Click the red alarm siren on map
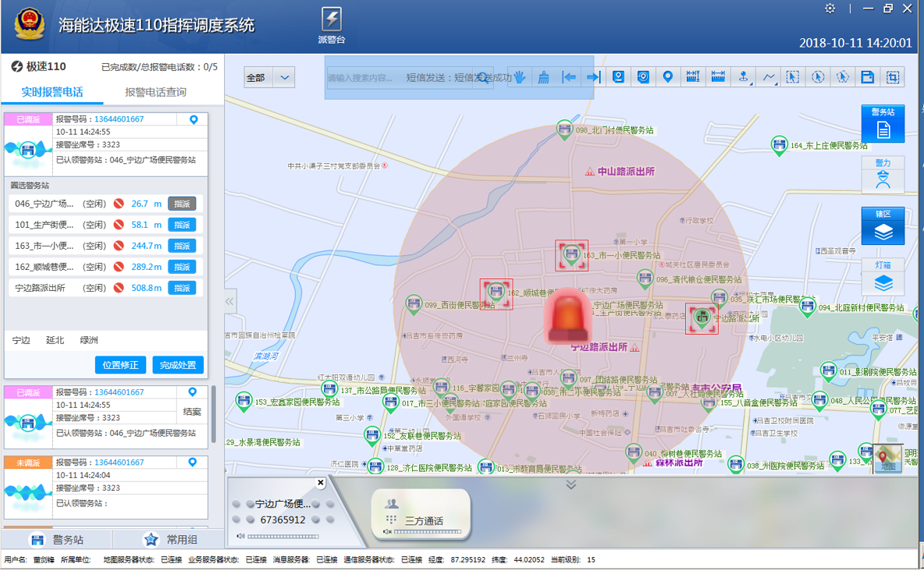 click(x=569, y=315)
